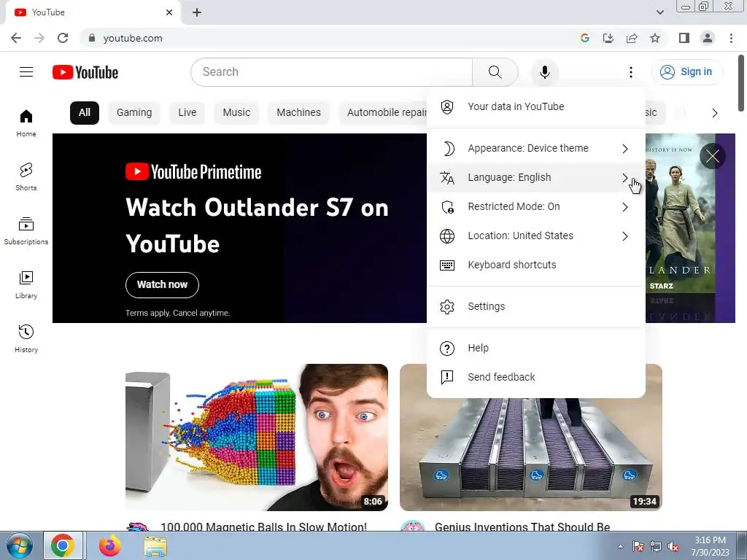Viewport: 747px width, 560px height.
Task: Dismiss the Outlander promo banner
Action: 713,156
